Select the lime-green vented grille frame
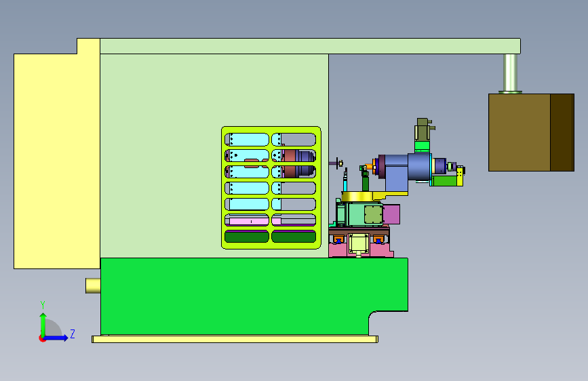The width and height of the screenshot is (588, 381). pyautogui.click(x=271, y=188)
